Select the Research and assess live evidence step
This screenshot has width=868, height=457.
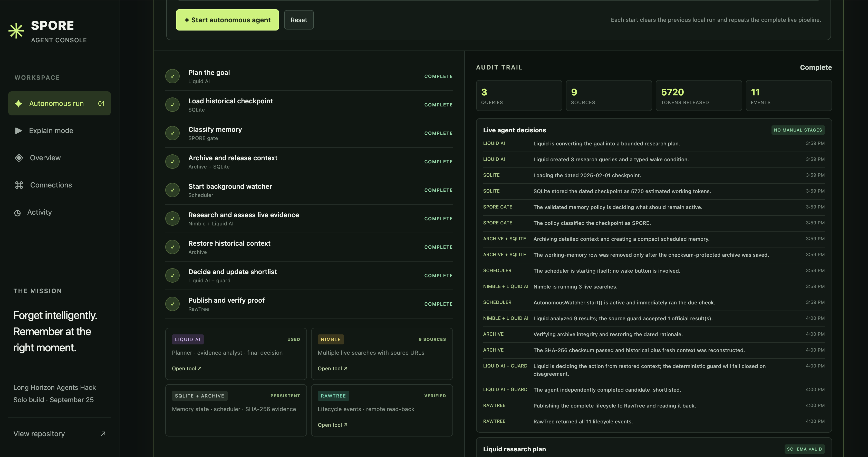(x=309, y=218)
